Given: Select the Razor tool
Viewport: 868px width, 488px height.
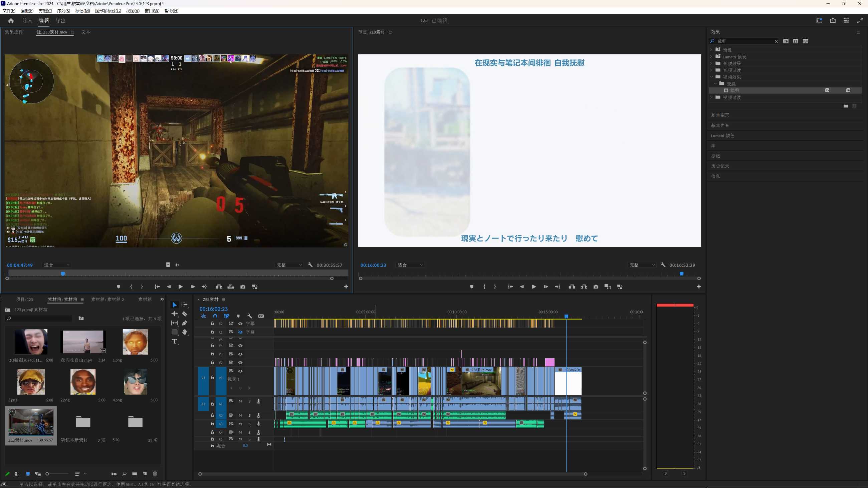Looking at the screenshot, I should coord(184,314).
